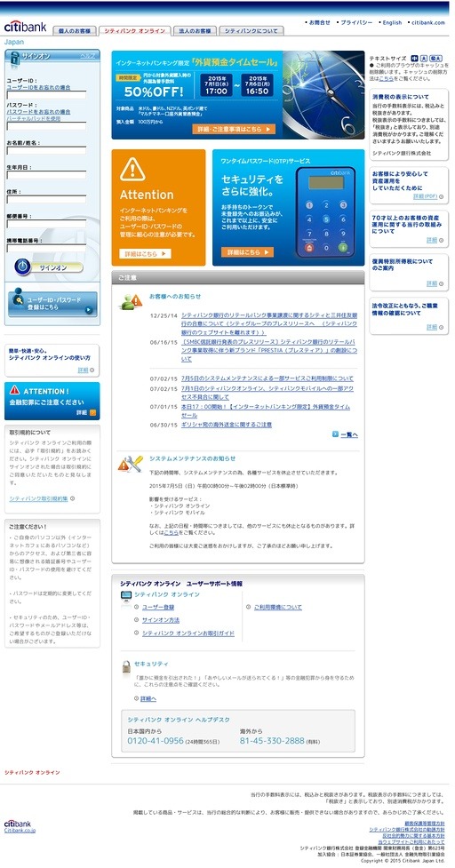Set text size to 最大

tap(436, 58)
